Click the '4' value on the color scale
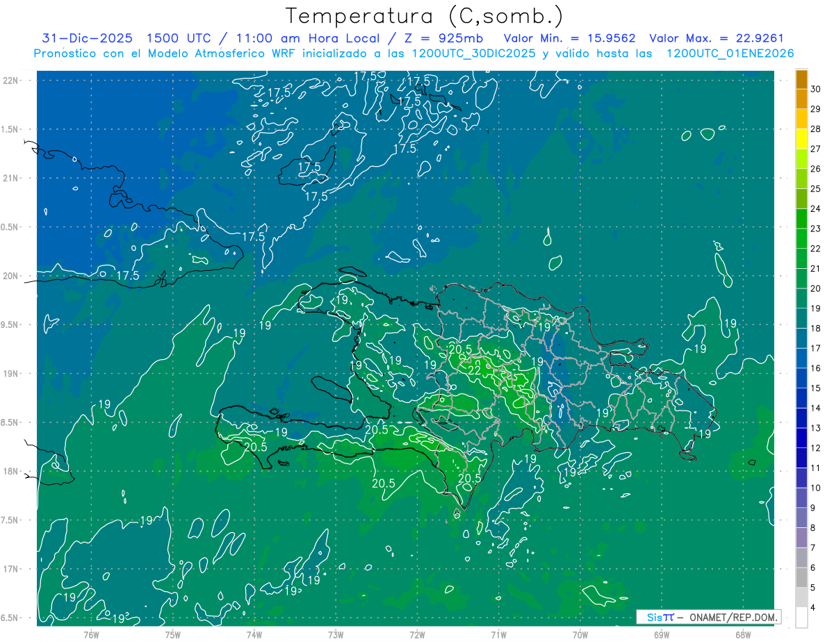 click(x=815, y=608)
